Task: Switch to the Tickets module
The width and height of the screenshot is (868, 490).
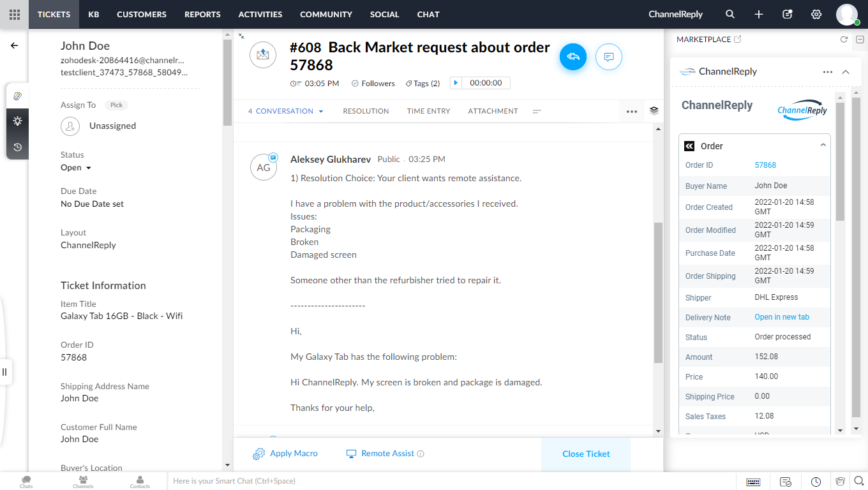Action: pos(54,14)
